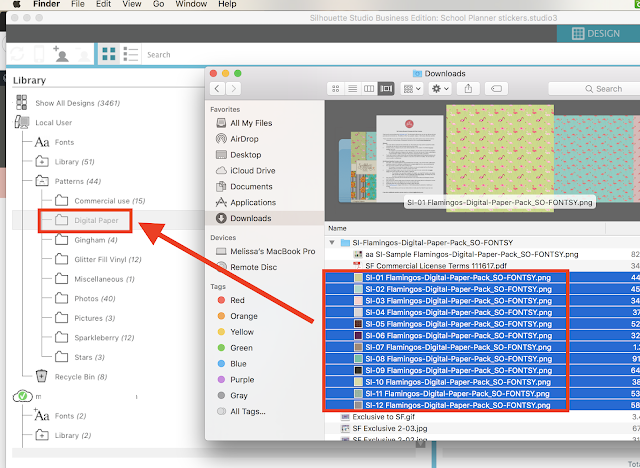Open the Gingham (4) folder
The height and width of the screenshot is (468, 640).
coord(96,240)
